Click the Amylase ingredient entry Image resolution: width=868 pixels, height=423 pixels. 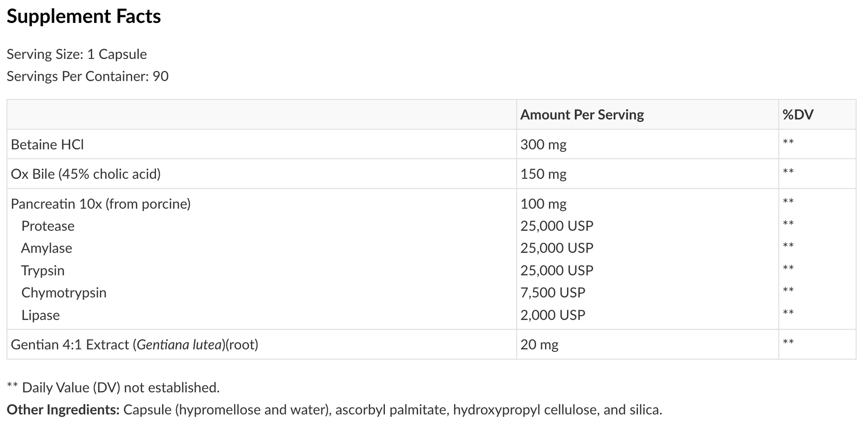[x=47, y=248]
